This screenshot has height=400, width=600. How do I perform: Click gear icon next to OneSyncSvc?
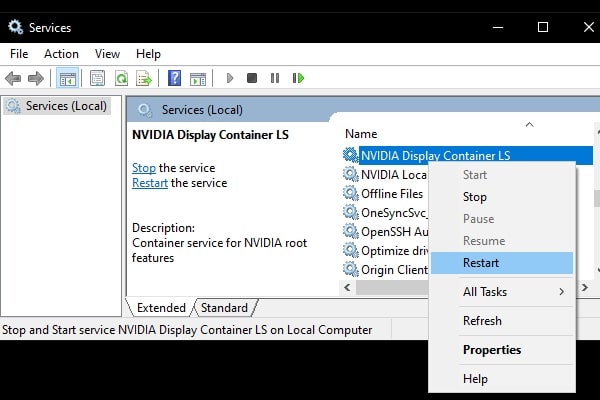pyautogui.click(x=351, y=212)
